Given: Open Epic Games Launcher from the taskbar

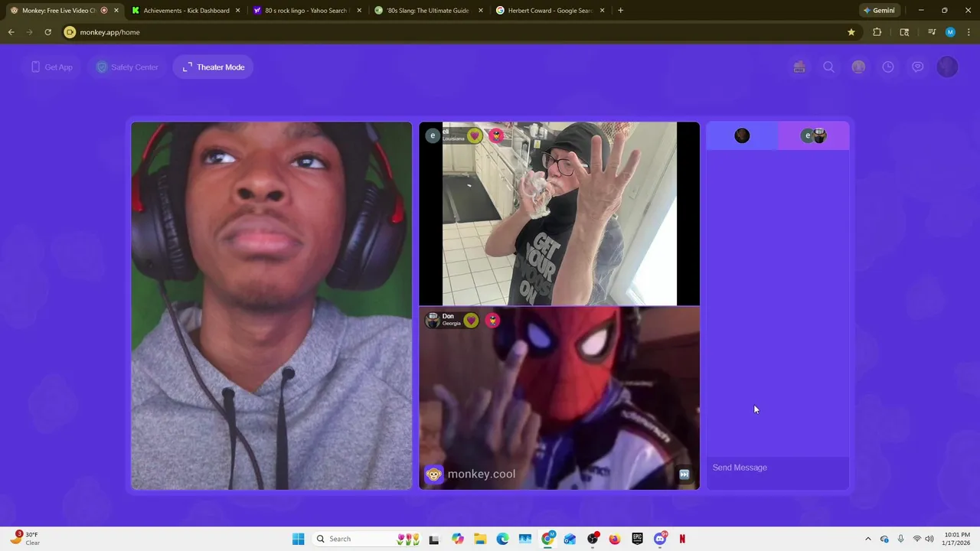Looking at the screenshot, I should 637,539.
